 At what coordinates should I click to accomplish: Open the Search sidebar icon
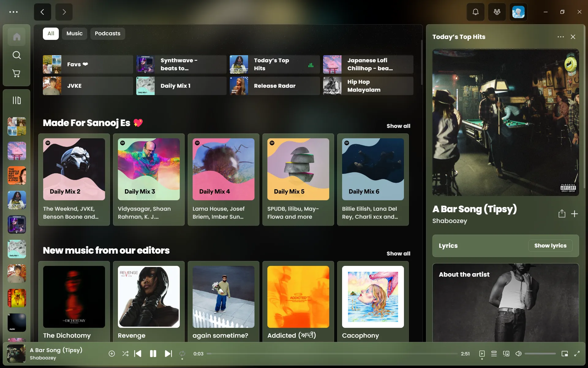tap(17, 55)
